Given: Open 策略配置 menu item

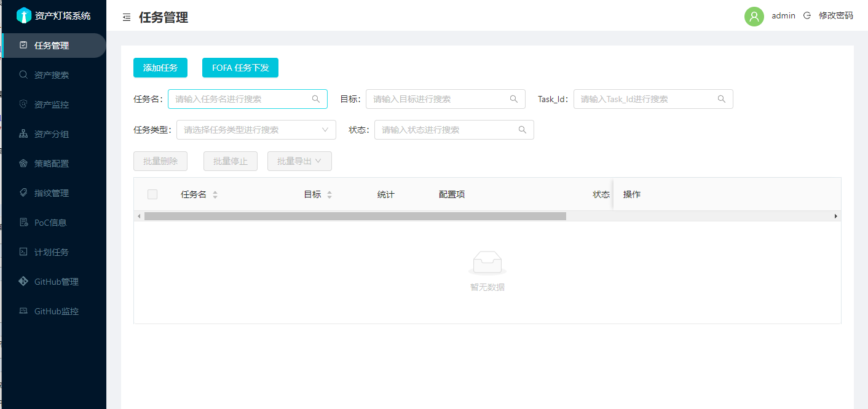Looking at the screenshot, I should click(53, 164).
